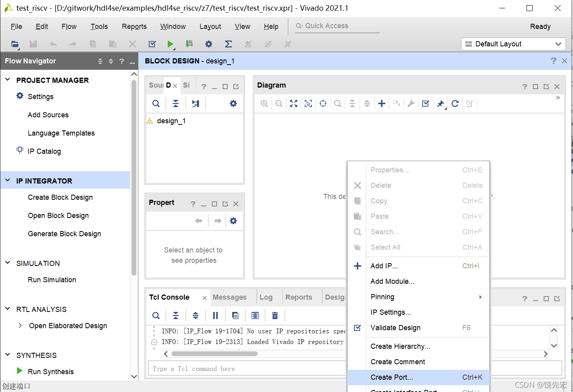573x392 pixels.
Task: Clear Tcl Console with trash icon
Action: click(275, 316)
